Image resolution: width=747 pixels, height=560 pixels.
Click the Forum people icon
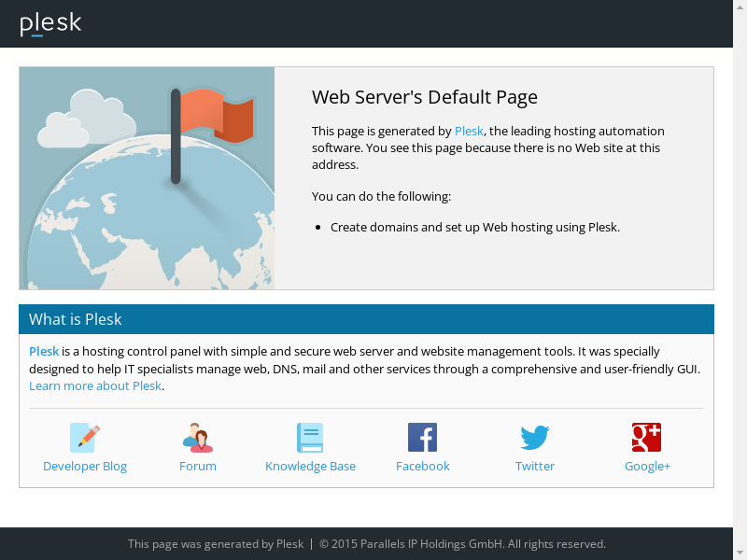tap(198, 437)
